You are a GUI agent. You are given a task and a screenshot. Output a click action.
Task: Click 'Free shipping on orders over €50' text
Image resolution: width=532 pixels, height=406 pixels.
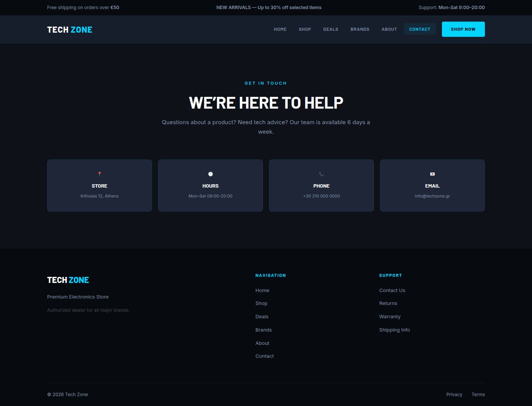tap(83, 7)
